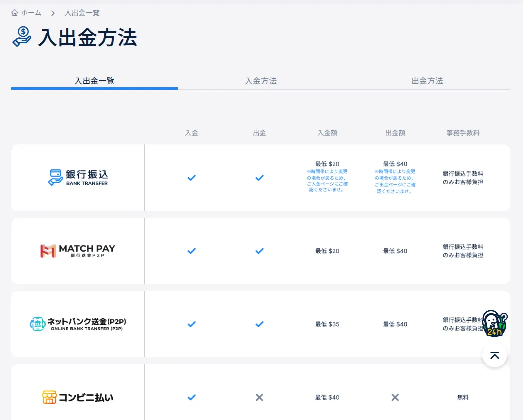Click the scroll-to-top arrow button
Viewport: 523px width, 420px height.
pos(495,355)
